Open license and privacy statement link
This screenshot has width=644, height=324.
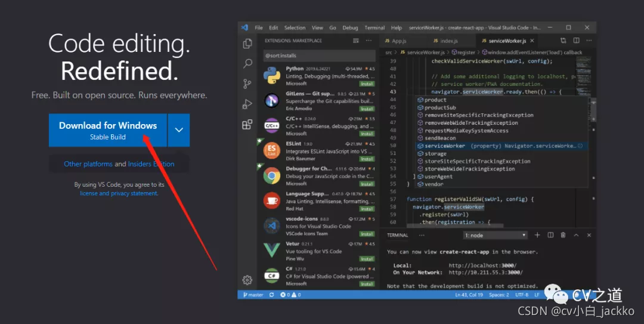tap(119, 193)
